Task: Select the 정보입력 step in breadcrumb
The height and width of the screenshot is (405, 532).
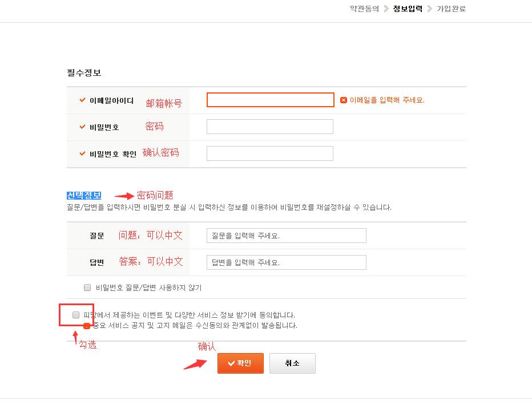Action: tap(408, 9)
